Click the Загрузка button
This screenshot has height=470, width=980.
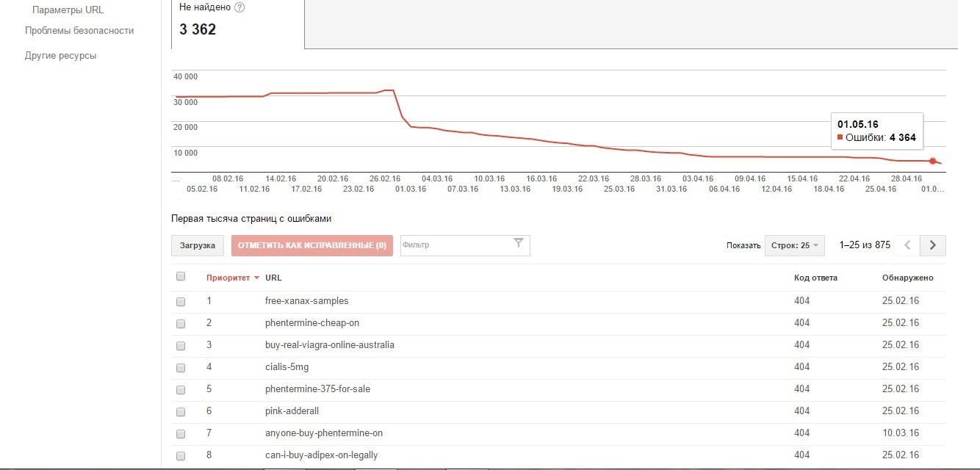pos(198,245)
